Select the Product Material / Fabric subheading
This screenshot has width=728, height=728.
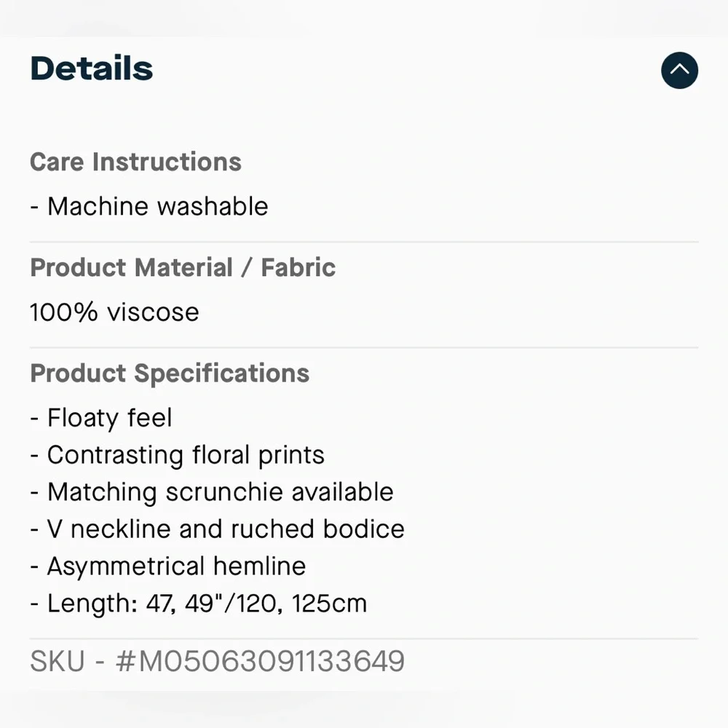[183, 268]
